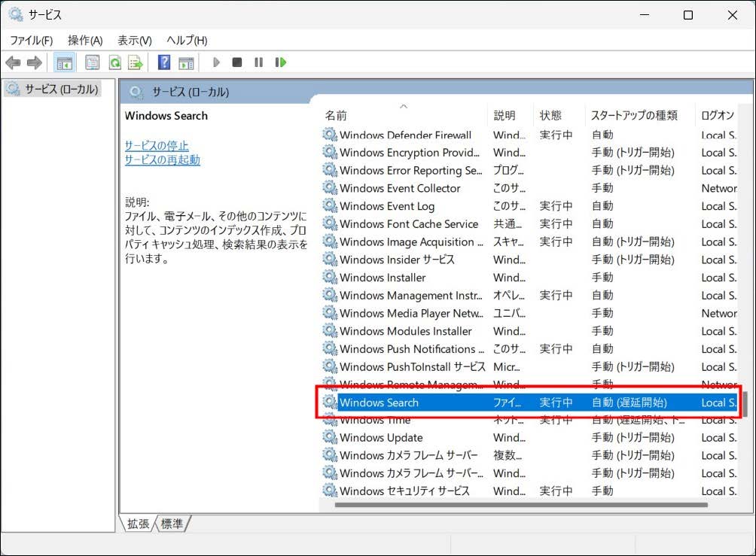Click the Forward arrow toolbar icon
This screenshot has height=556, width=756.
[34, 62]
